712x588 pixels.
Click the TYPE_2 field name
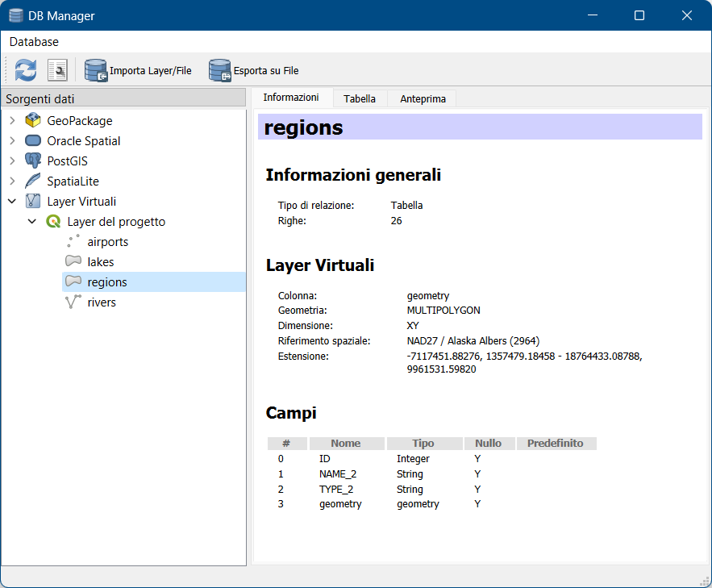pyautogui.click(x=336, y=489)
